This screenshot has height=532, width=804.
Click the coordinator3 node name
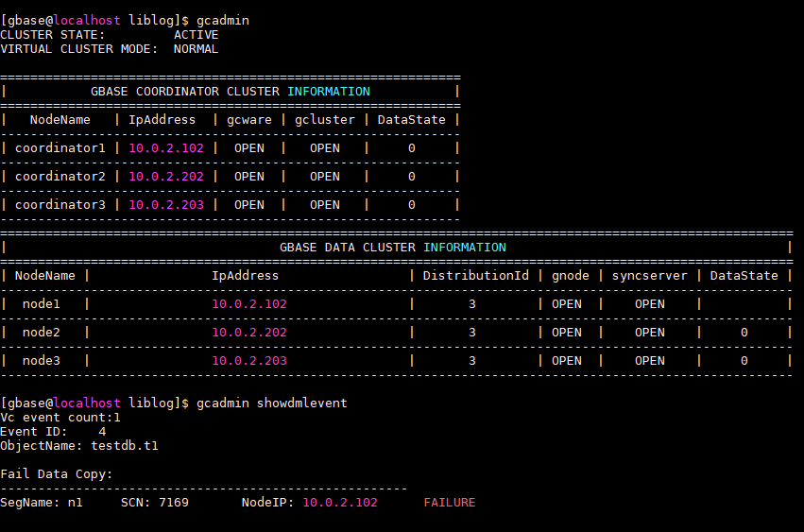point(60,205)
